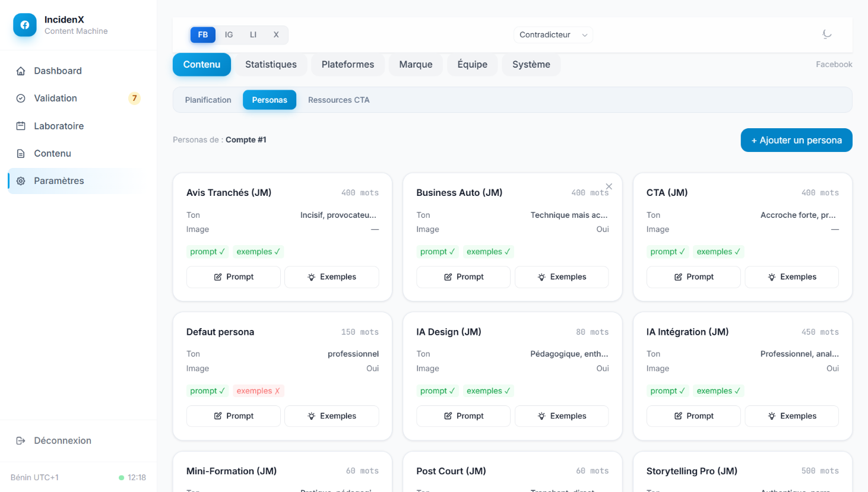Screen dimensions: 868x492
Task: Toggle dark mode with the moon icon
Action: pos(826,34)
